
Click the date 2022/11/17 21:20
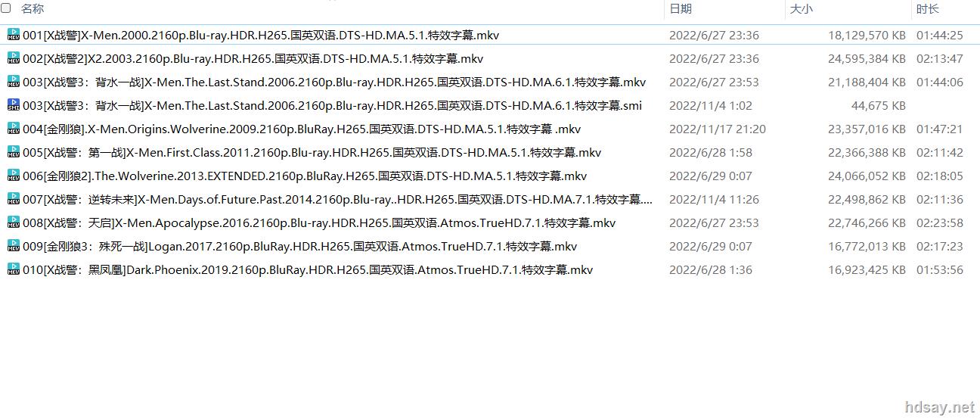tap(718, 129)
